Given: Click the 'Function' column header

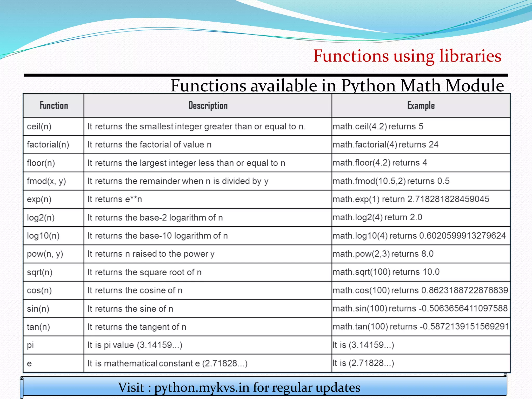Looking at the screenshot, I should [54, 105].
